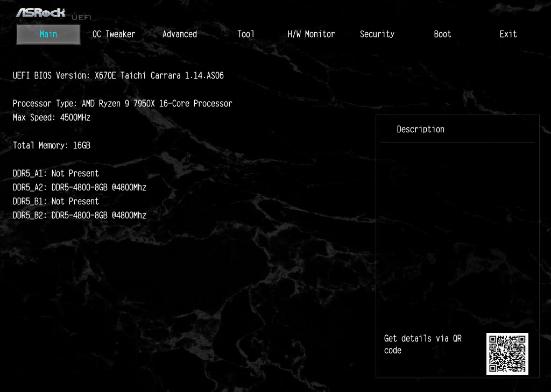Open the OC Tweaker tab
Screen dimensions: 551x392
(x=114, y=34)
